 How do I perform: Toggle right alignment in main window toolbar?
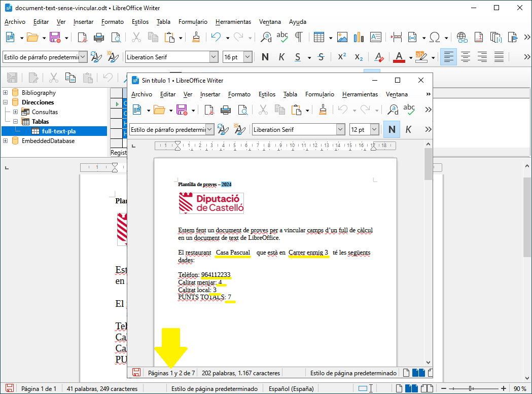point(482,57)
